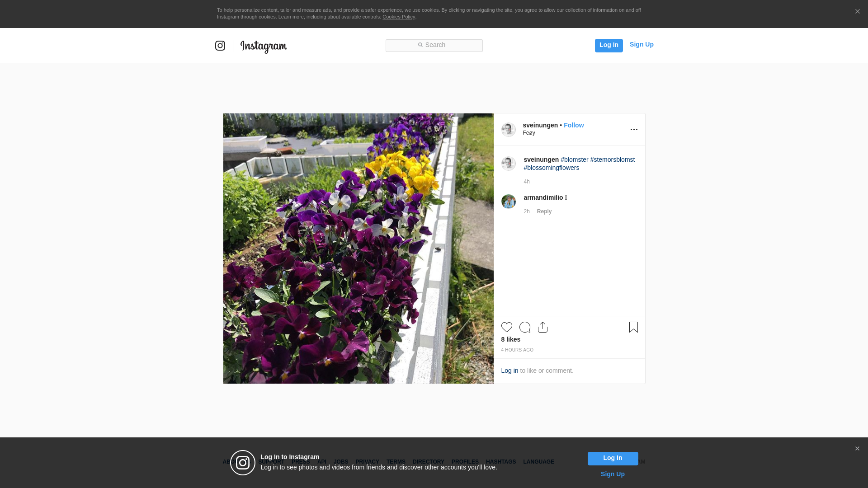Open the #blomster hashtag

click(x=574, y=160)
